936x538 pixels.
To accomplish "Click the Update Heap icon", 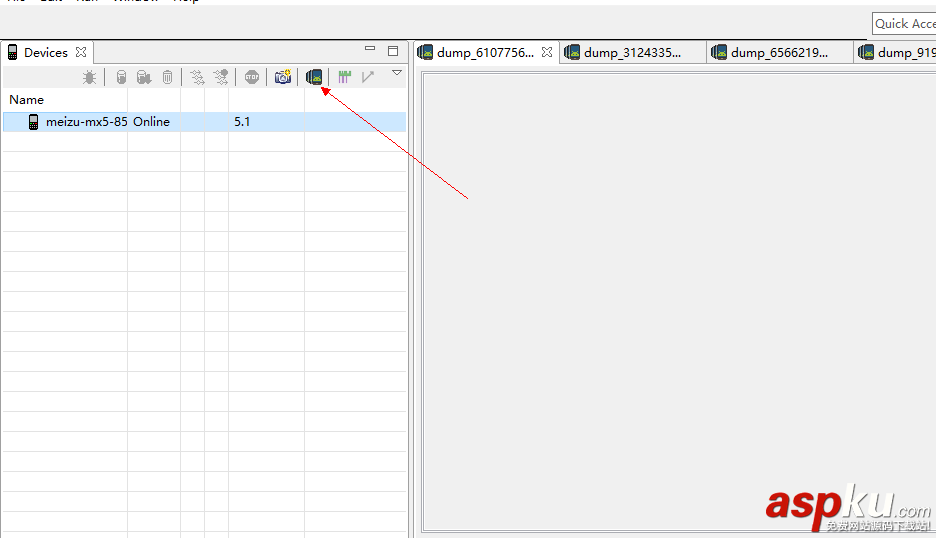I will tap(121, 77).
